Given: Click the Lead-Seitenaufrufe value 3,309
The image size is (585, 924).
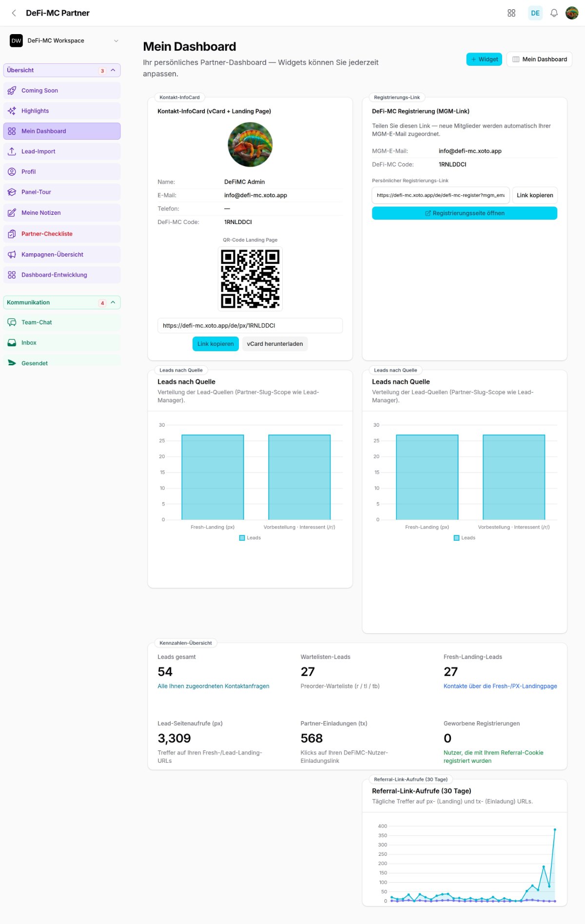Looking at the screenshot, I should point(174,739).
